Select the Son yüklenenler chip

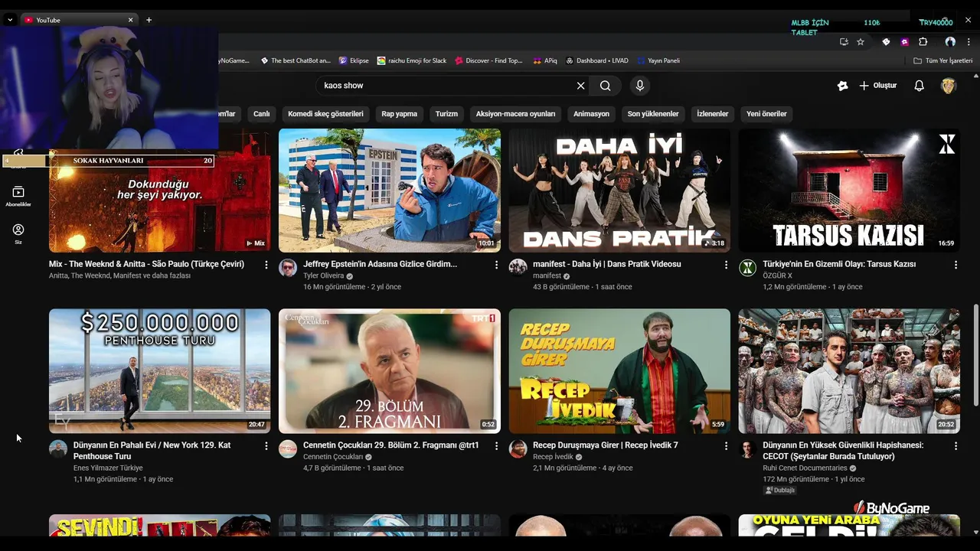coord(653,114)
